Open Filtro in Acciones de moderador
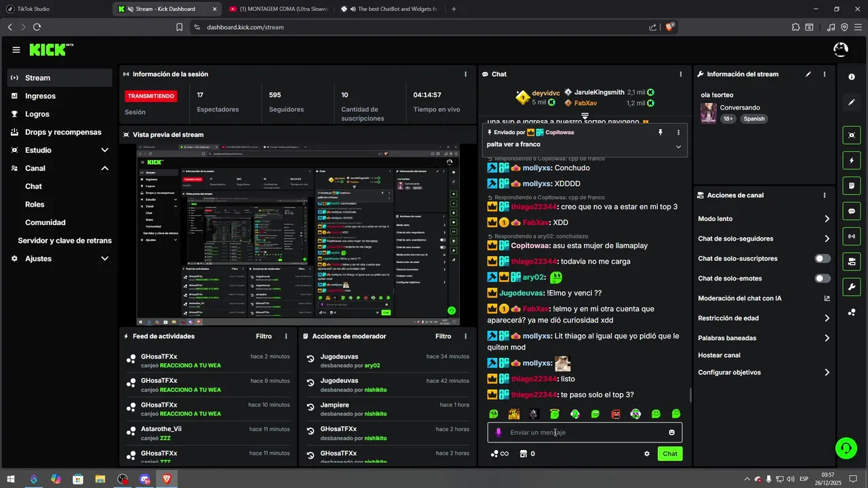 pyautogui.click(x=443, y=336)
